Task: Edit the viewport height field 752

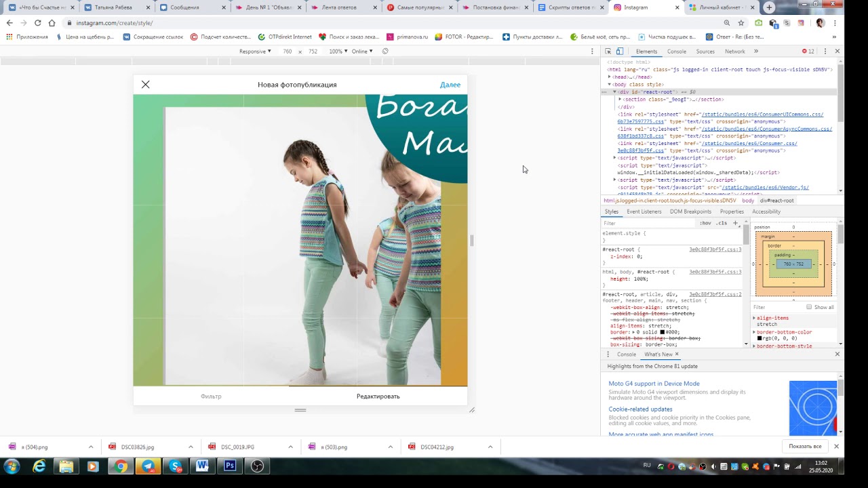Action: (x=313, y=52)
